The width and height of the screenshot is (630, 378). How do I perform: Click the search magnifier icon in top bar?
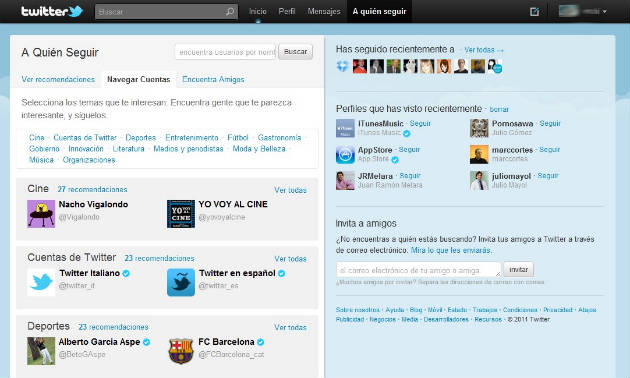pyautogui.click(x=230, y=12)
